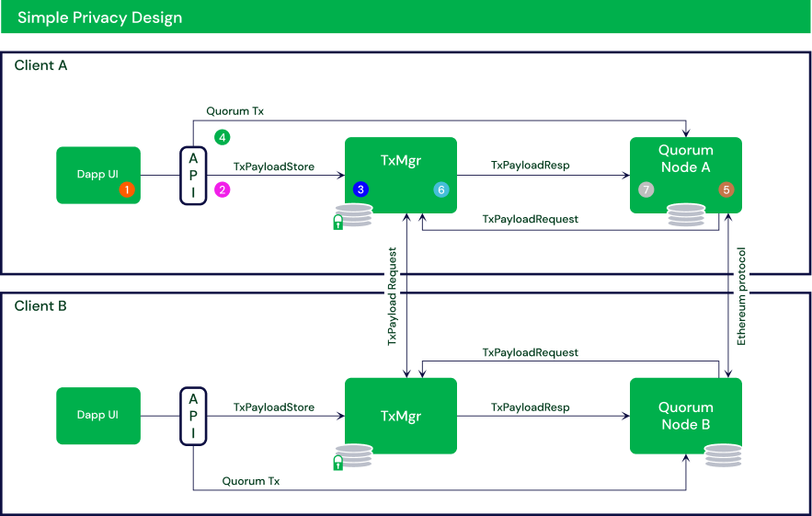This screenshot has width=812, height=516.
Task: Click the 'Client B' label
Action: coord(40,305)
